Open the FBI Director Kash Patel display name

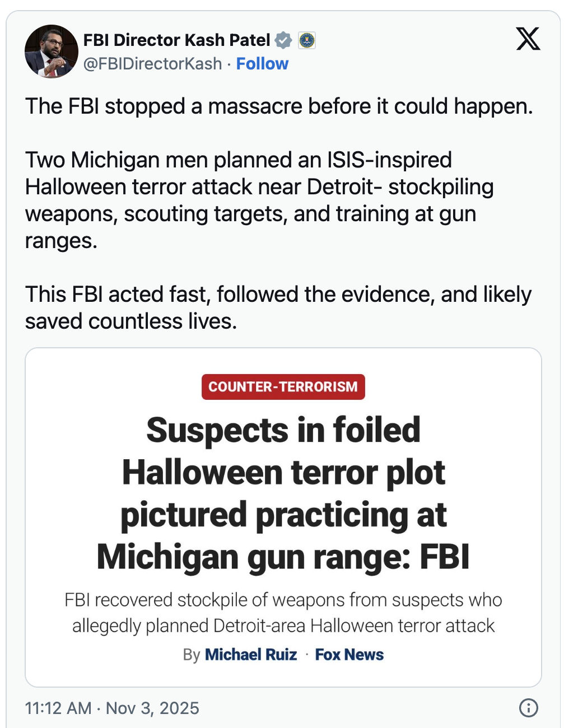[176, 40]
